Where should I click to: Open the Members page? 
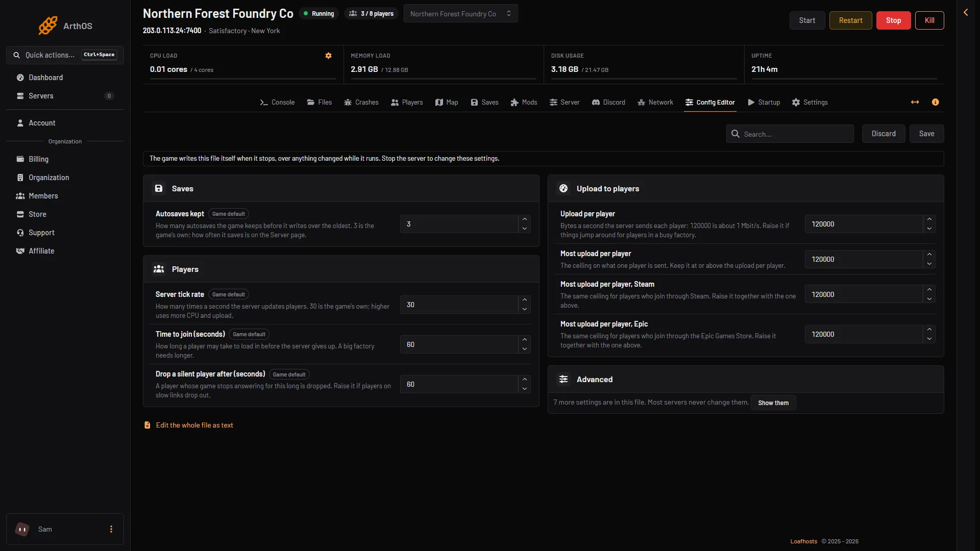point(65,196)
